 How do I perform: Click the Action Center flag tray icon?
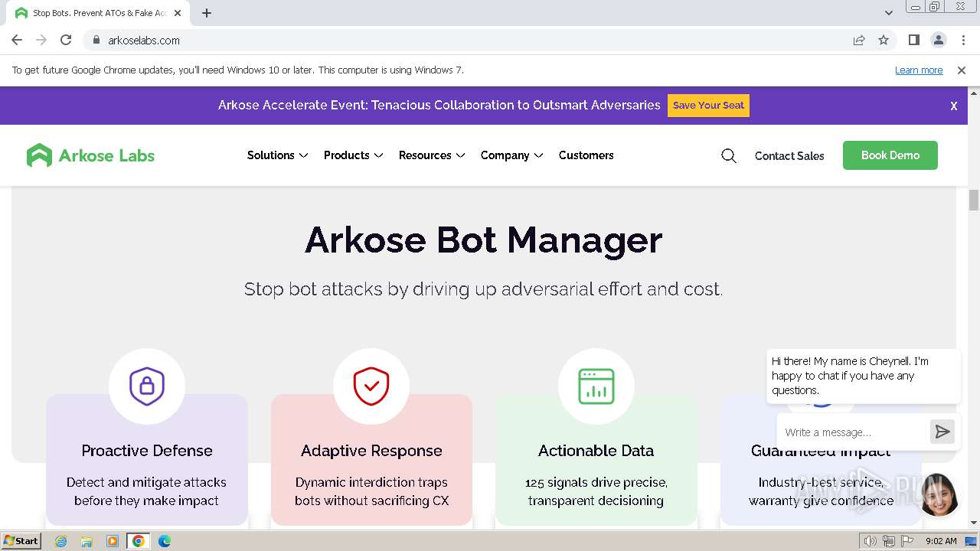click(x=907, y=541)
